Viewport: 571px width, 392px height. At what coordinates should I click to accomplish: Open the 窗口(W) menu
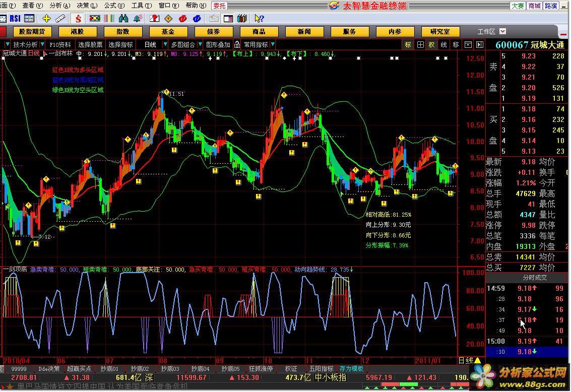pyautogui.click(x=169, y=6)
